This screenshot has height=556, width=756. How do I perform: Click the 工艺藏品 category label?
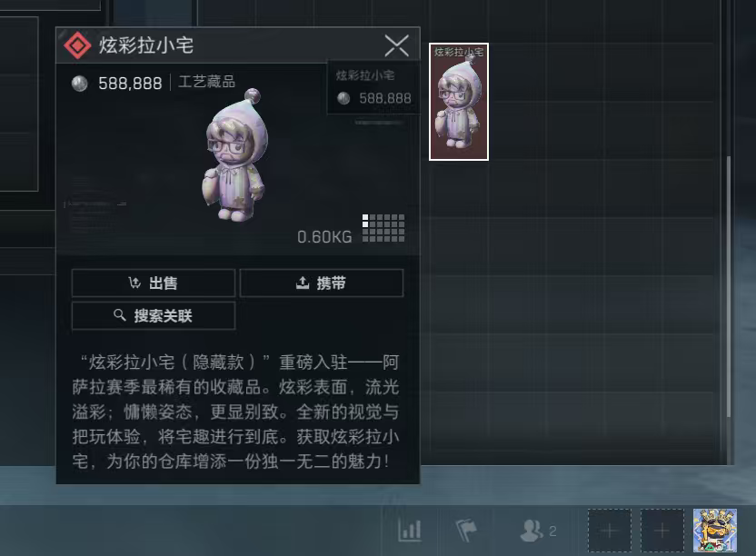click(207, 82)
